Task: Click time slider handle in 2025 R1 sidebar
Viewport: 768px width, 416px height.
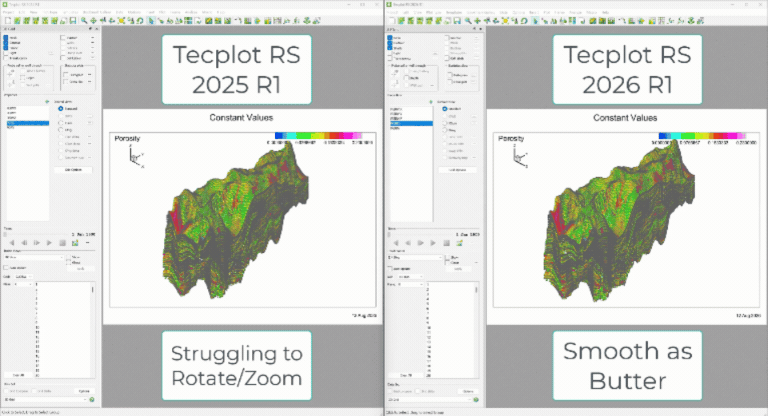Action: tap(5, 234)
